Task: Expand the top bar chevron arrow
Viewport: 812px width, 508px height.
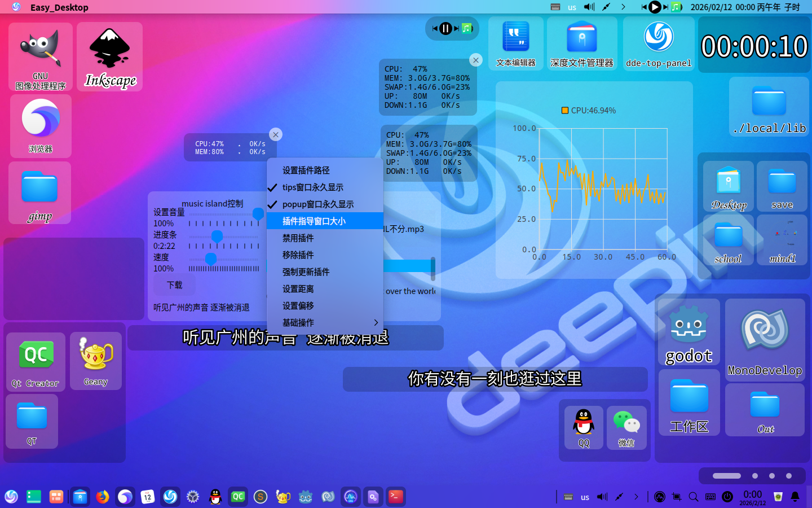Action: tap(623, 7)
